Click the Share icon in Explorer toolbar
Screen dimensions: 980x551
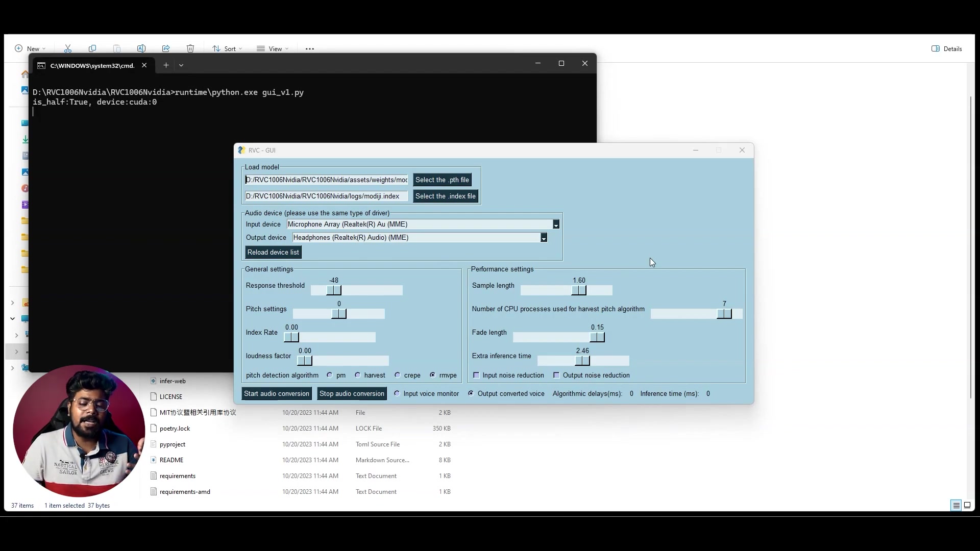[166, 48]
